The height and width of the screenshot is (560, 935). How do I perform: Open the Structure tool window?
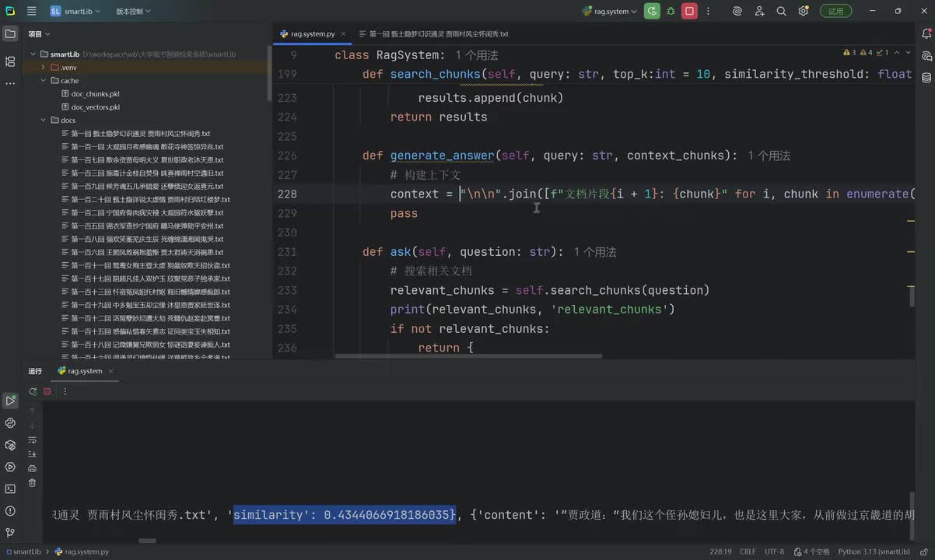10,61
